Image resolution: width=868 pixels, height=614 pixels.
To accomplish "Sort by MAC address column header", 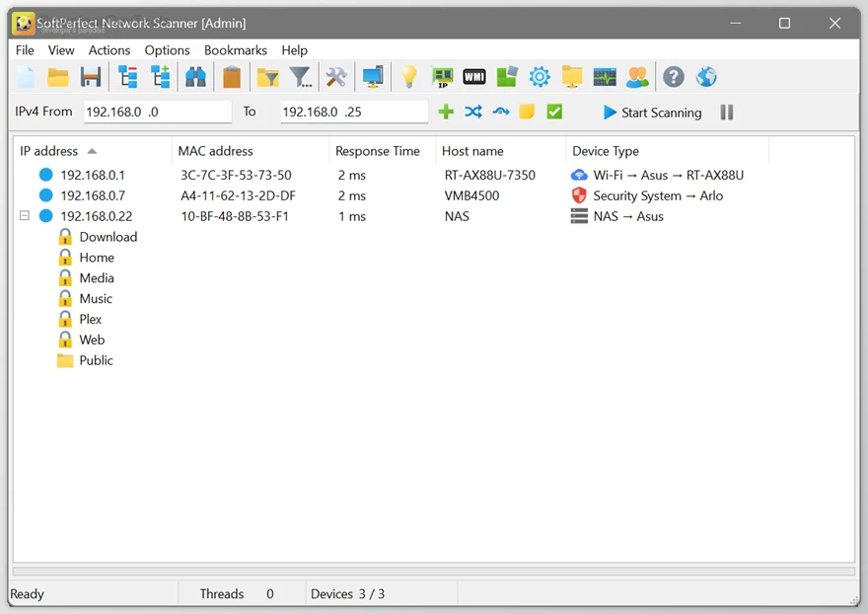I will [x=251, y=151].
